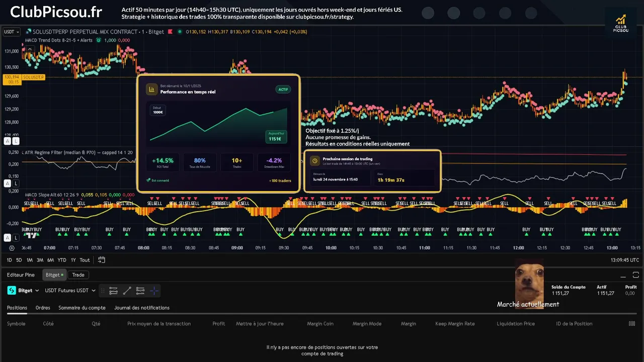Switch to the Ordres tab
This screenshot has height=362, width=644.
43,308
